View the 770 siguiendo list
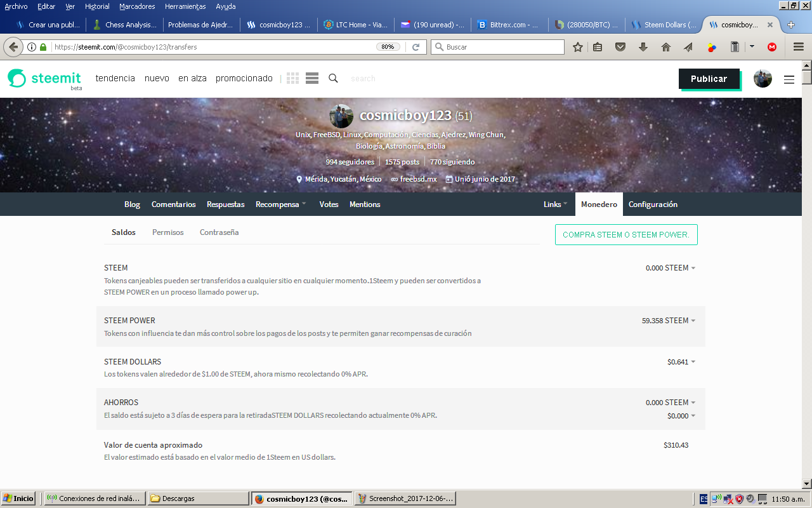Image resolution: width=812 pixels, height=508 pixels. pyautogui.click(x=452, y=162)
